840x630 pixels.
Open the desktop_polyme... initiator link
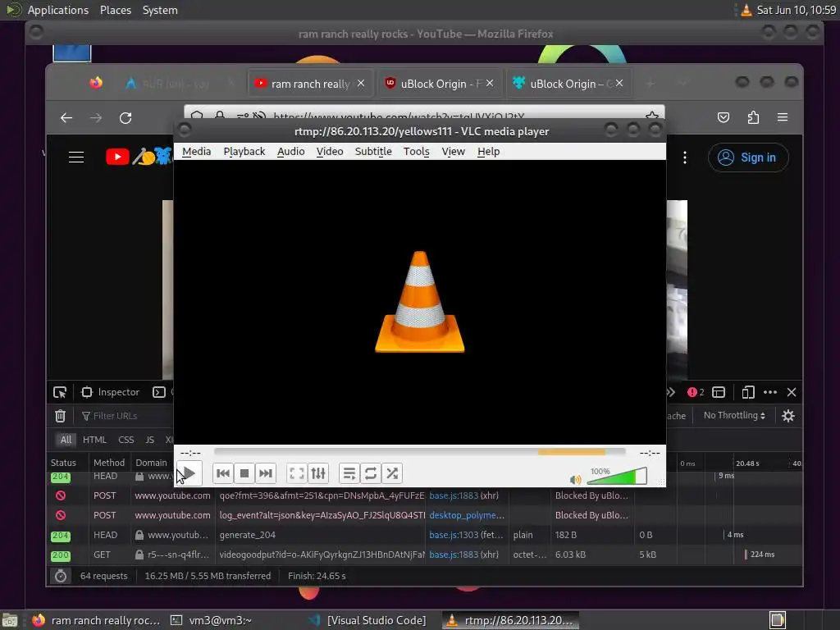467,515
